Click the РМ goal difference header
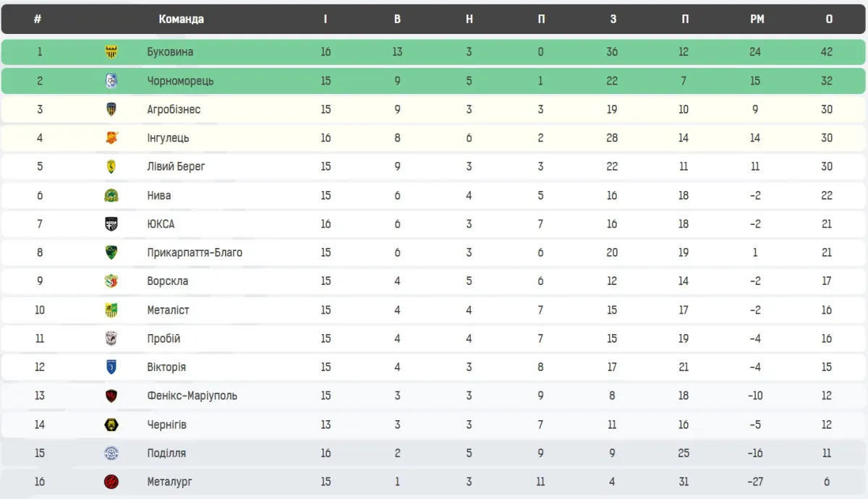This screenshot has height=499, width=868. click(757, 20)
